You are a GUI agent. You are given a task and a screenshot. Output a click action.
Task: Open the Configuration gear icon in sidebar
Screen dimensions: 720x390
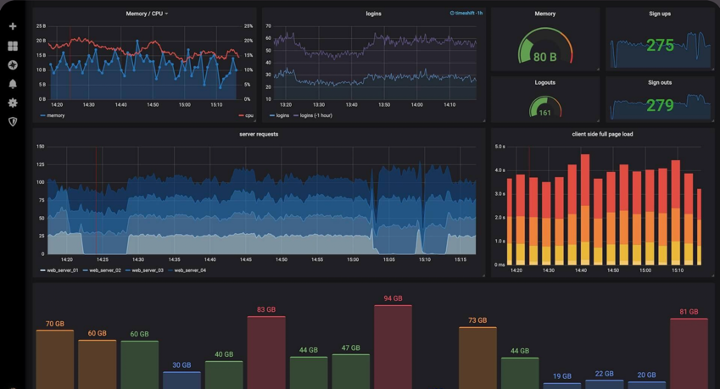pos(13,102)
